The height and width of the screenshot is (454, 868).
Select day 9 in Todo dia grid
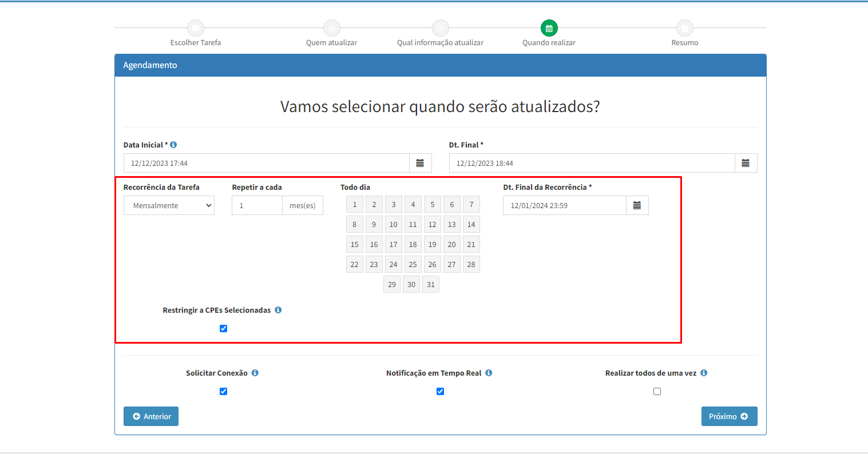(x=374, y=224)
